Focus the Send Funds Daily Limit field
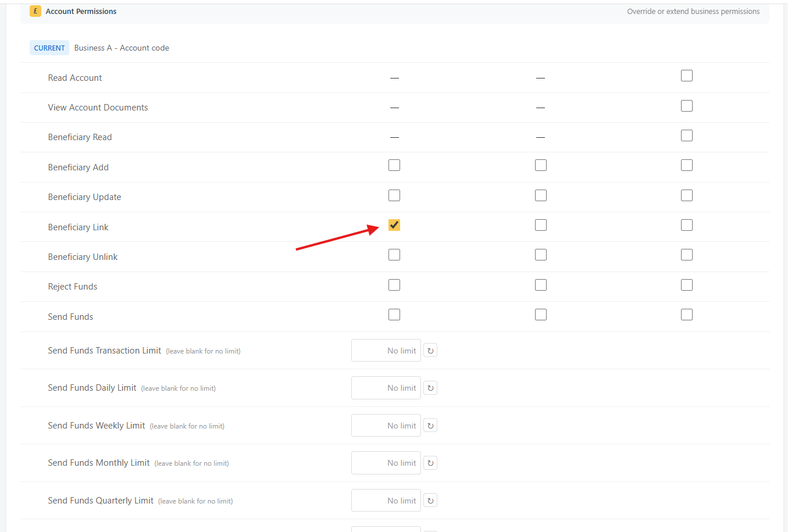 pyautogui.click(x=386, y=387)
